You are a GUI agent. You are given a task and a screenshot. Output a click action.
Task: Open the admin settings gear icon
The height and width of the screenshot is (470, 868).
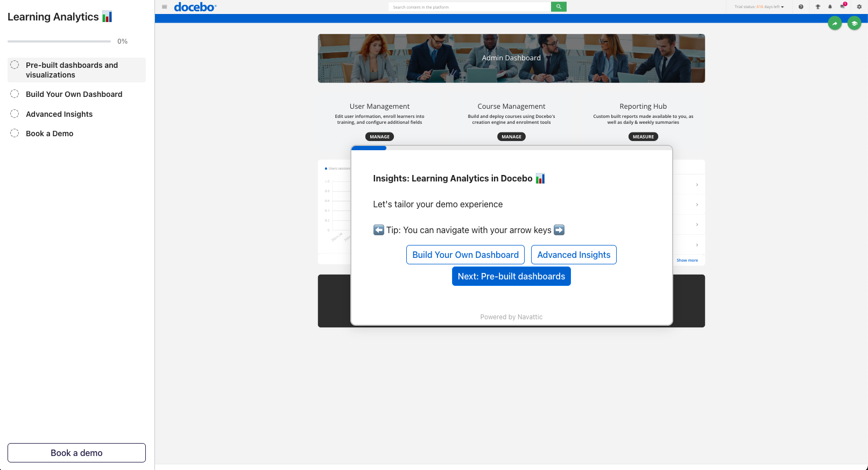pos(859,7)
